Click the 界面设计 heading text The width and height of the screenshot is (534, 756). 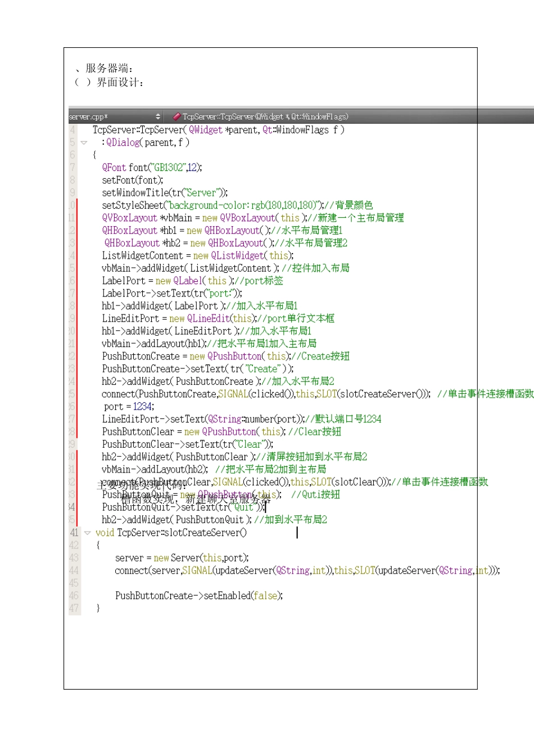pyautogui.click(x=120, y=83)
